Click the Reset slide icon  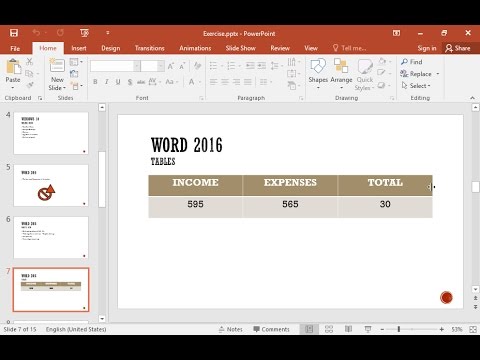tap(74, 74)
